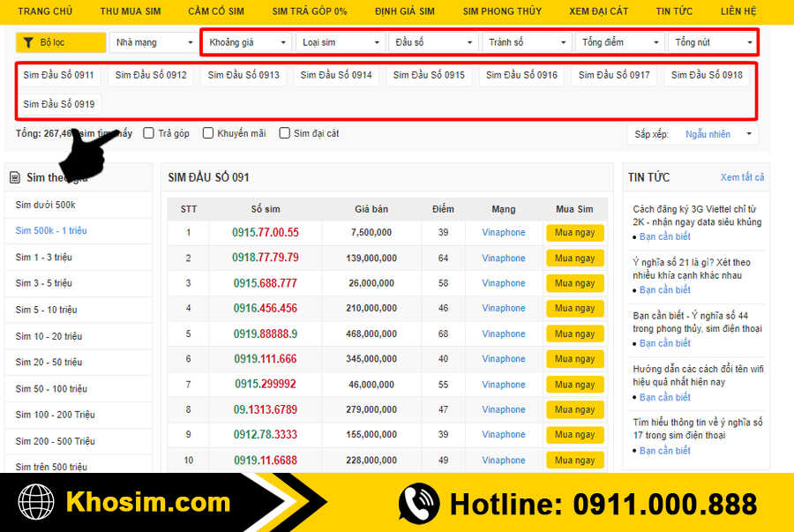Viewport: 794px width, 532px height.
Task: Open sim number 0916.456.456
Action: coord(265,309)
